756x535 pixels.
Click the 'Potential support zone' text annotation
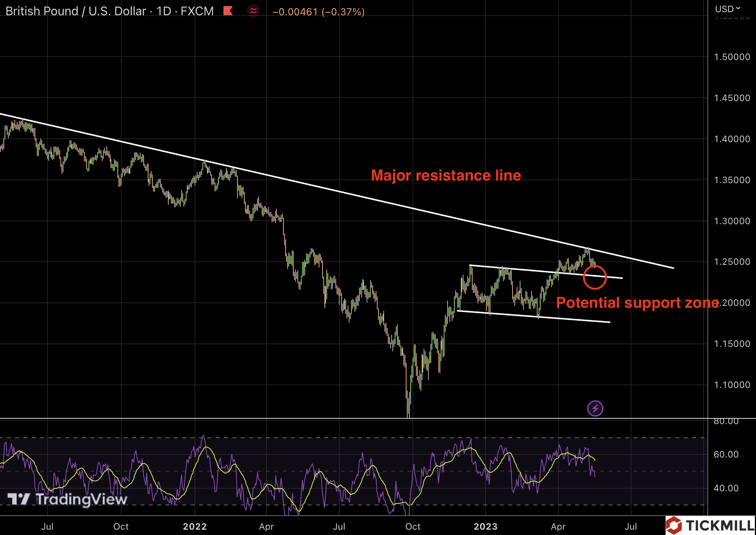[637, 303]
